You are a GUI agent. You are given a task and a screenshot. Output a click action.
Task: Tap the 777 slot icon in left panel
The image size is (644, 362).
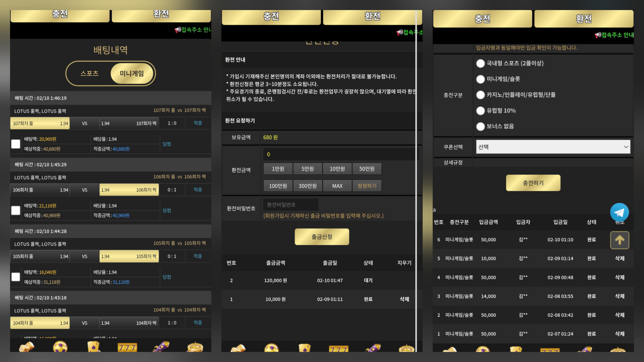[x=127, y=347]
